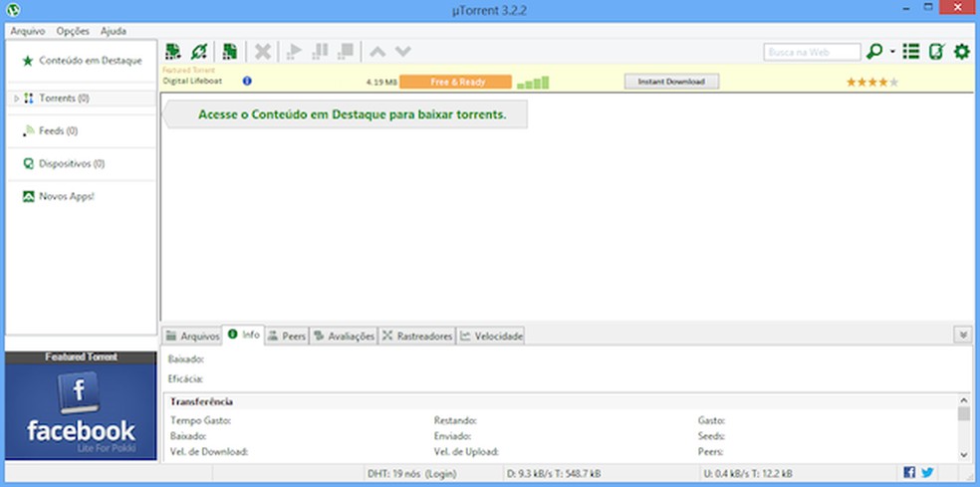Collapse the detail pane with chevron button
The width and height of the screenshot is (980, 487).
coord(962,335)
